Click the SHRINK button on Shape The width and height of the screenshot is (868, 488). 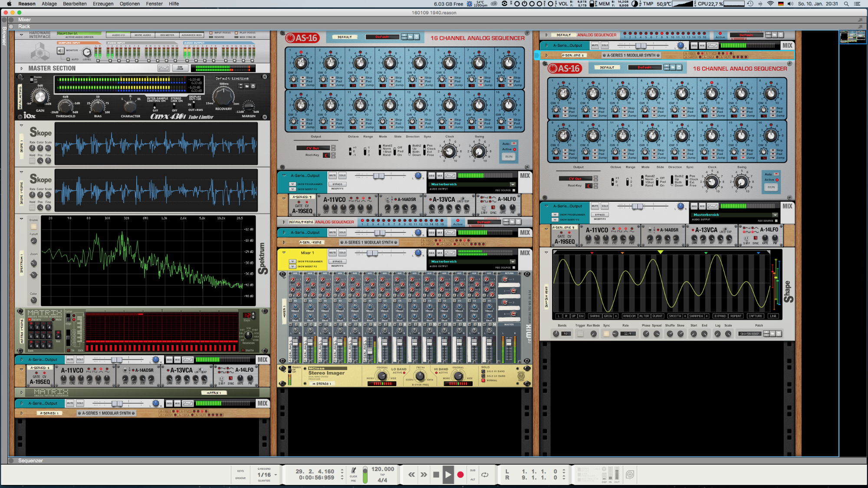pyautogui.click(x=595, y=316)
